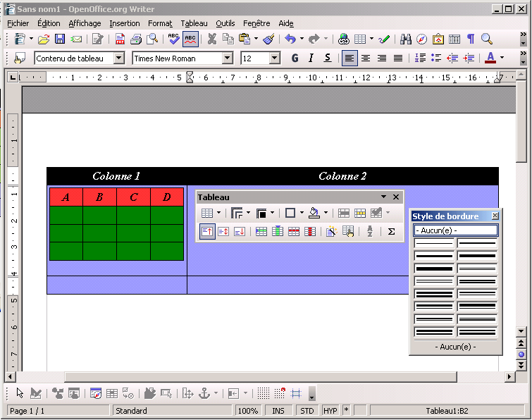Click Delete Row icon in Tableau toolbar
Screen dimensions: 532x420
[294, 232]
